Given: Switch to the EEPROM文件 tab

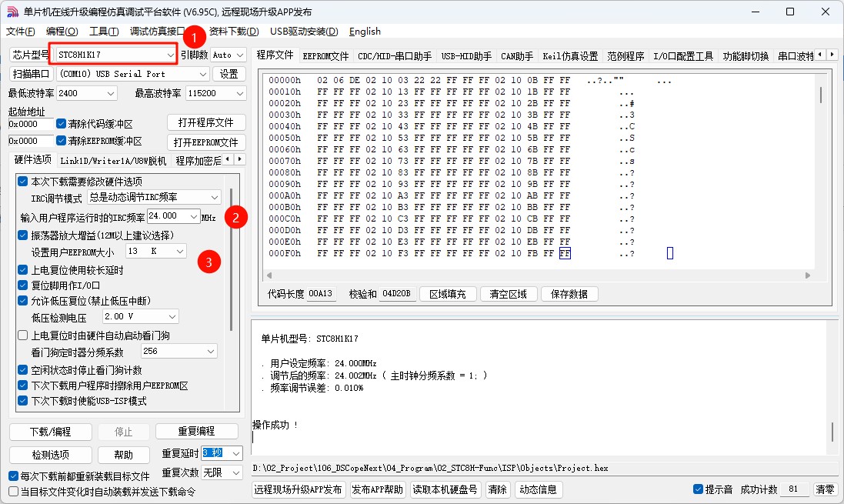Looking at the screenshot, I should click(x=325, y=56).
